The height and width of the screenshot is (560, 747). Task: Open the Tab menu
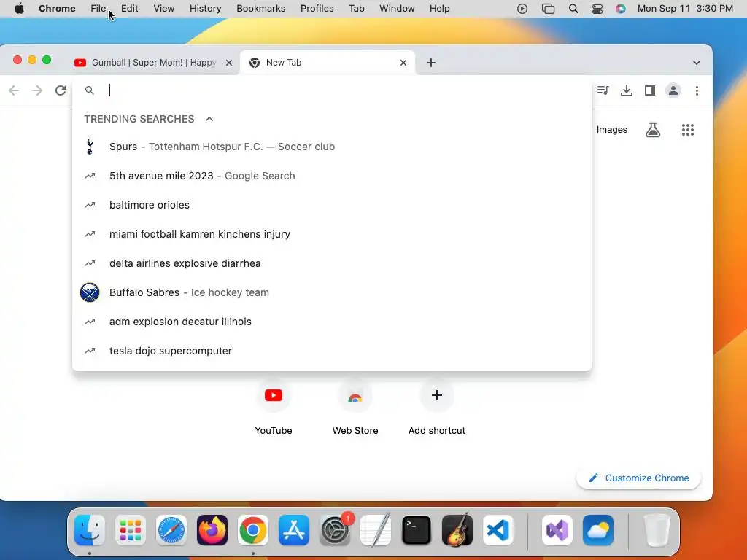pos(356,9)
